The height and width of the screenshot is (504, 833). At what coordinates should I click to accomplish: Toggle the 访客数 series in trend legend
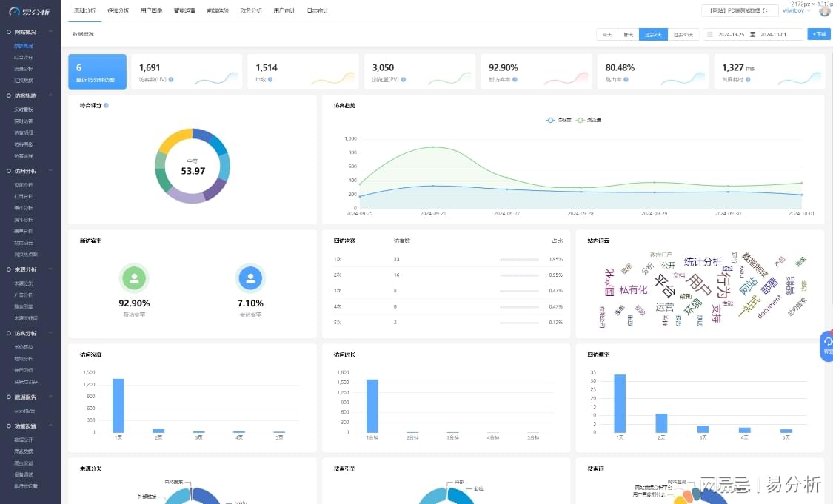tap(558, 120)
